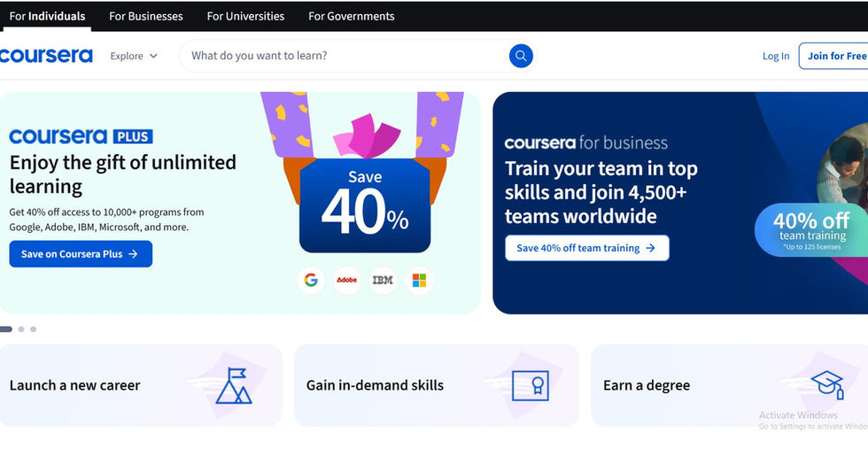Screen dimensions: 868x449
Task: Click the Train your team in top skills heading
Action: (601, 192)
